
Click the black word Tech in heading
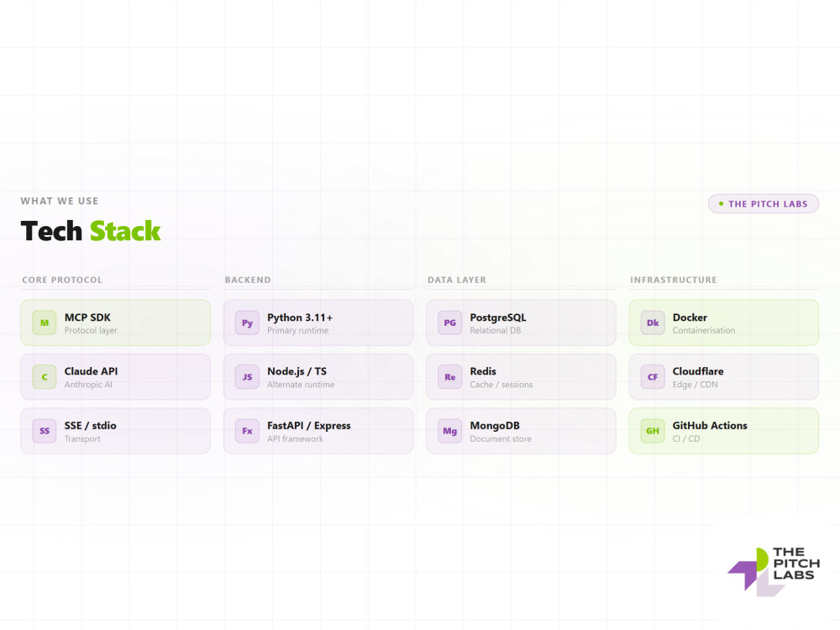pyautogui.click(x=51, y=232)
